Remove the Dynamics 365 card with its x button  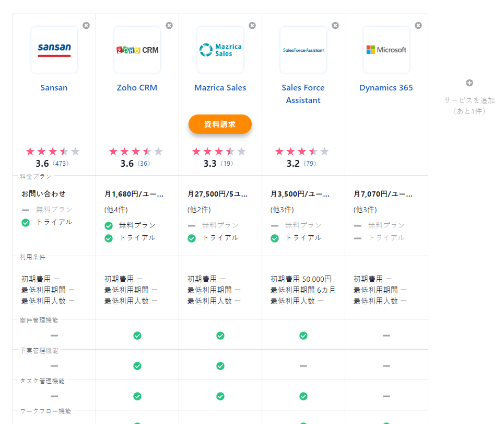tap(418, 25)
